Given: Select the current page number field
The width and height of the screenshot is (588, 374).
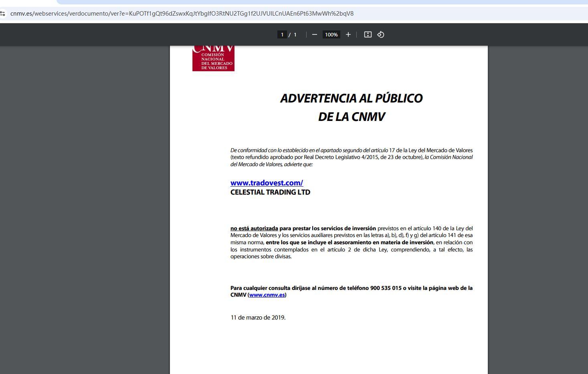Looking at the screenshot, I should [282, 34].
